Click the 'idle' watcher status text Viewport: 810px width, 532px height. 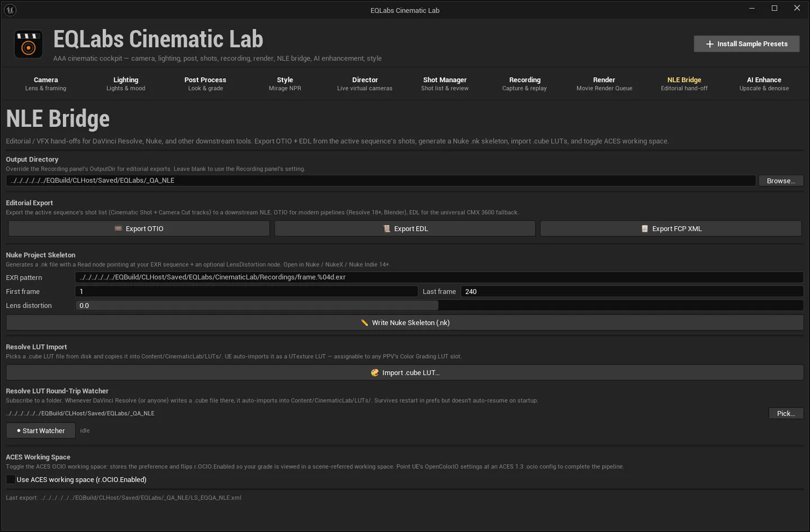point(85,431)
